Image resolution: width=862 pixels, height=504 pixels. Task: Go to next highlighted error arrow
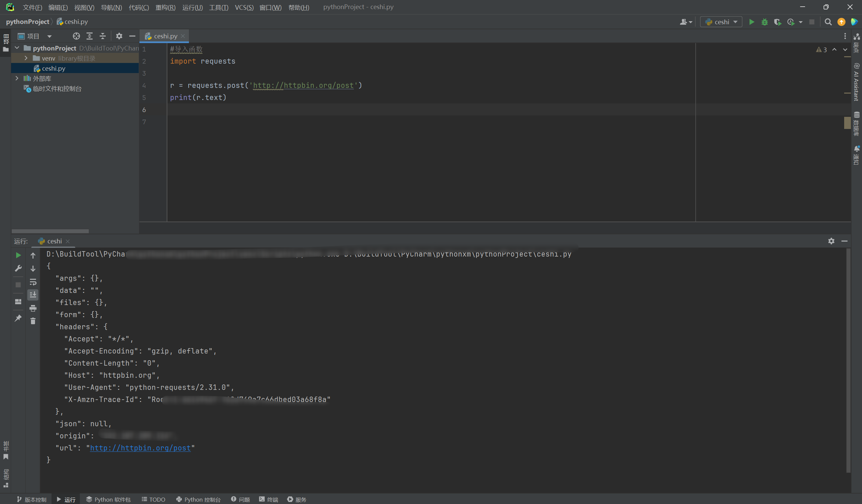point(845,49)
